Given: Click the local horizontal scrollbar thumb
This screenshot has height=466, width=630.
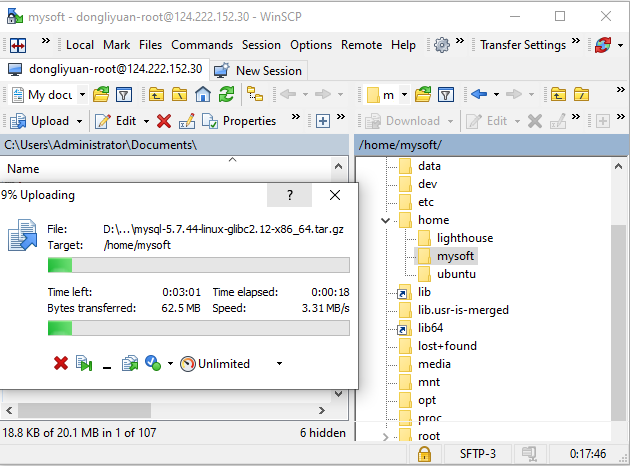Looking at the screenshot, I should coord(84,411).
